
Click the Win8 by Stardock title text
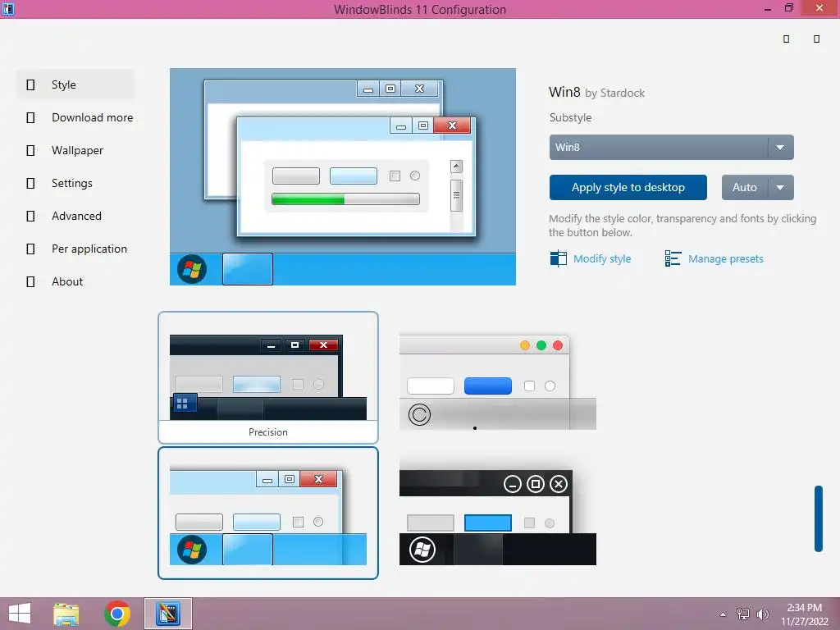[x=597, y=92]
